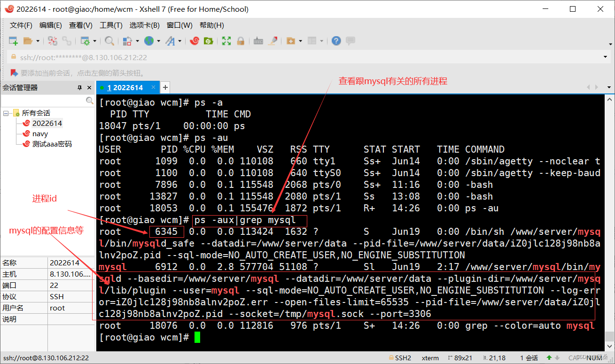
Task: Click the pane layout toolbar icon
Action: 312,41
